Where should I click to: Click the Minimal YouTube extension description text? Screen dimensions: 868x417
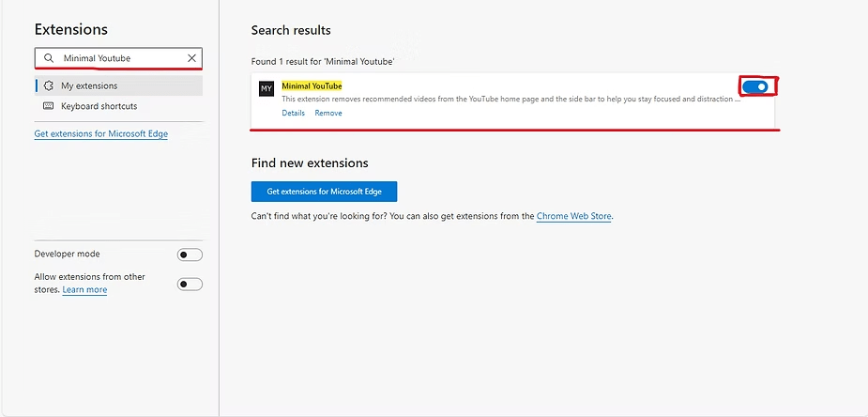[510, 100]
